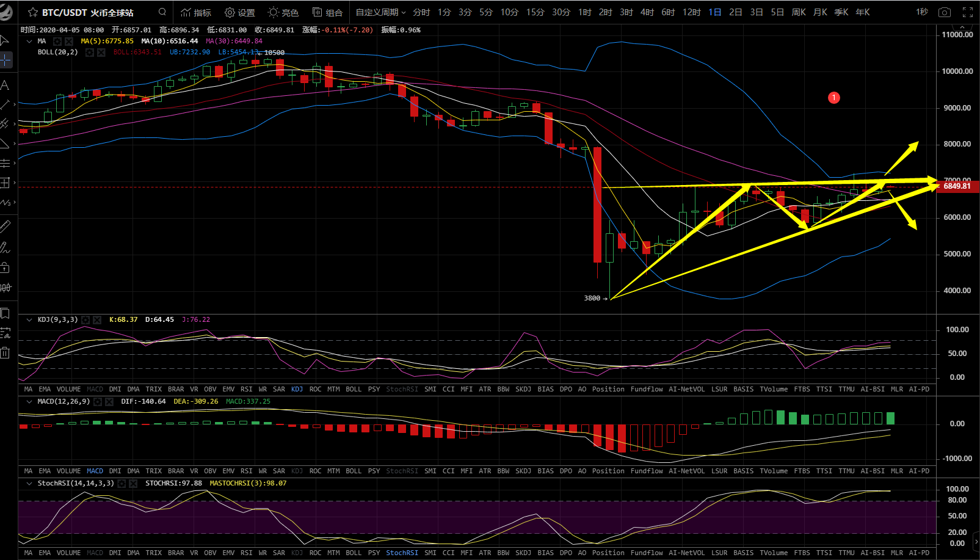Select the 4时 timeframe

[x=647, y=12]
